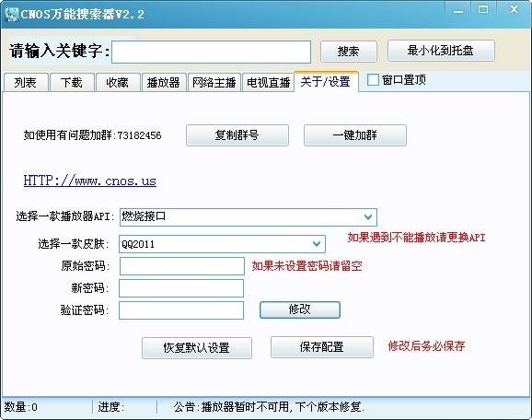Expand the 皮肤 dropdown showing QQ2011
This screenshot has height=420, width=532.
[x=222, y=244]
